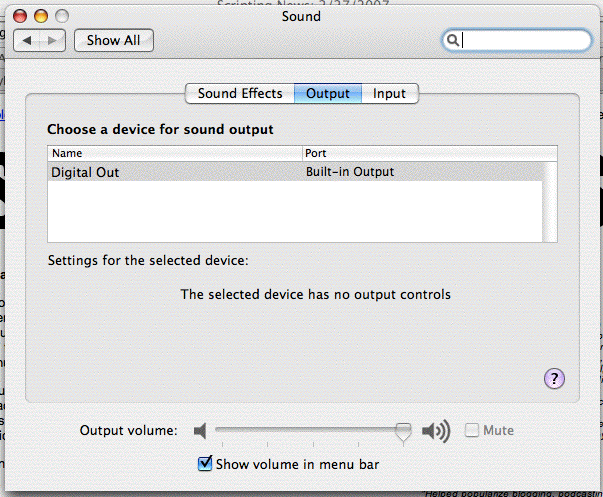Click the Output volume slider knob
Image resolution: width=603 pixels, height=497 pixels.
pos(402,431)
